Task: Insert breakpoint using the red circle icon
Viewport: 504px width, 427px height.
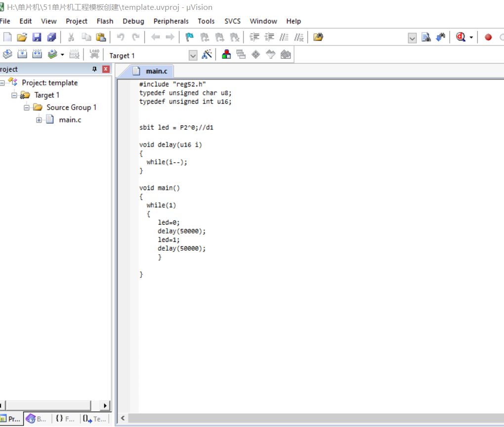Action: 488,37
